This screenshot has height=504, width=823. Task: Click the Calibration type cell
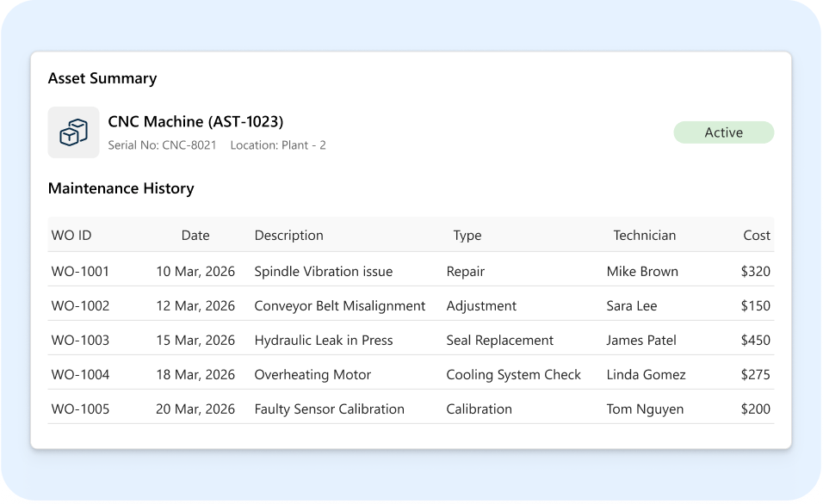pos(479,409)
